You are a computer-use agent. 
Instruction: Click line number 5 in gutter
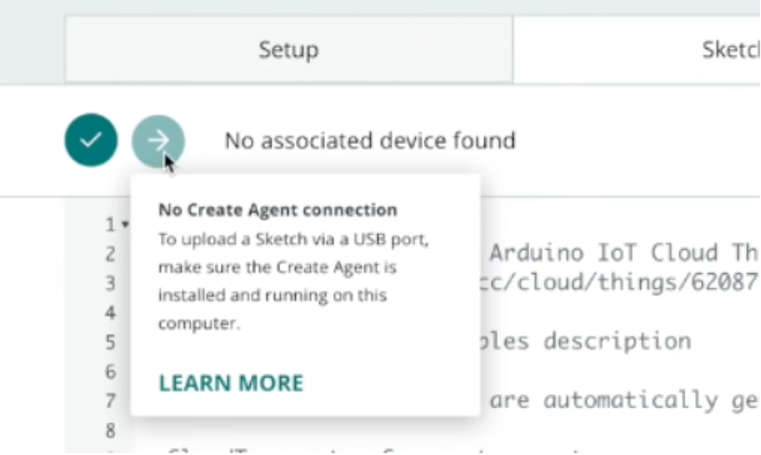(x=110, y=342)
